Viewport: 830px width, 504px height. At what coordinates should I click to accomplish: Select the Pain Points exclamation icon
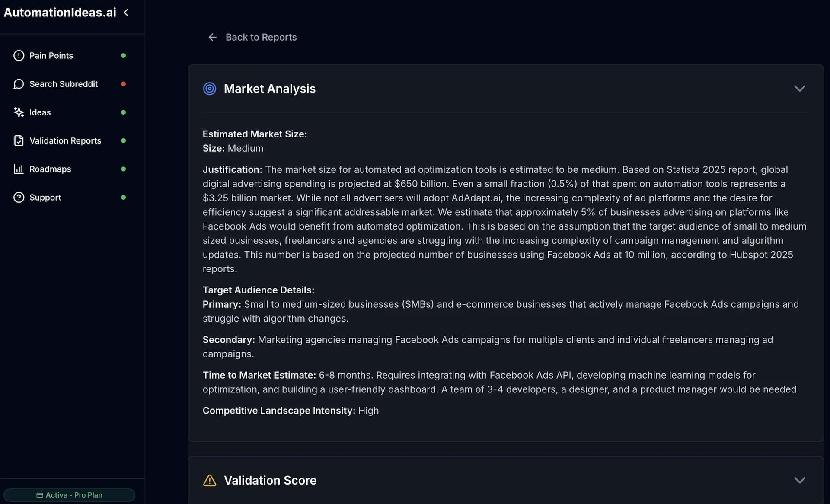[x=19, y=55]
